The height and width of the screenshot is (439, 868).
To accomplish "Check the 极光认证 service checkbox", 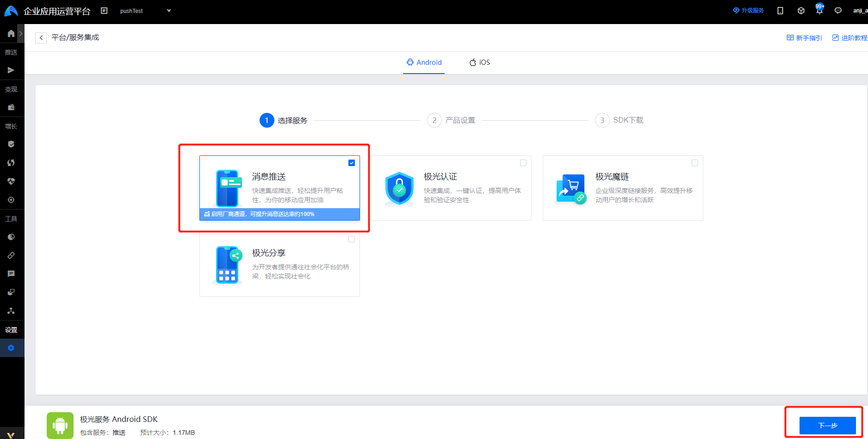I will [x=523, y=163].
